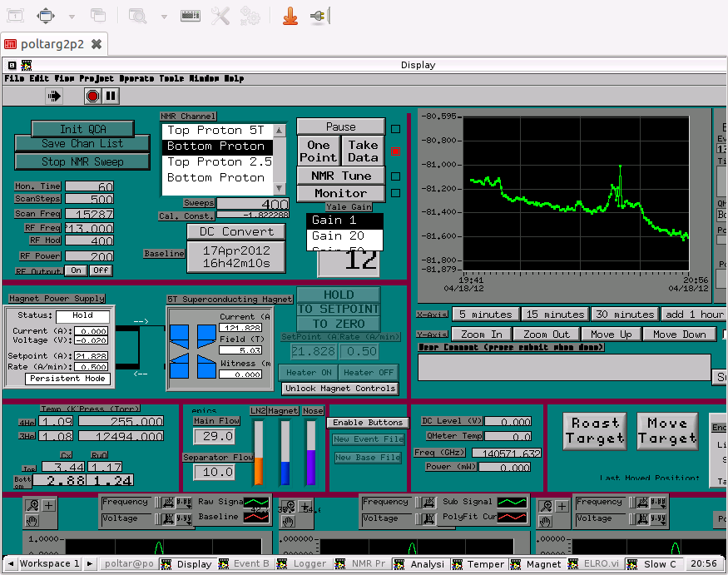Open the dropdown arrow next to the scaled-mode icon
The height and width of the screenshot is (575, 728).
(x=164, y=17)
